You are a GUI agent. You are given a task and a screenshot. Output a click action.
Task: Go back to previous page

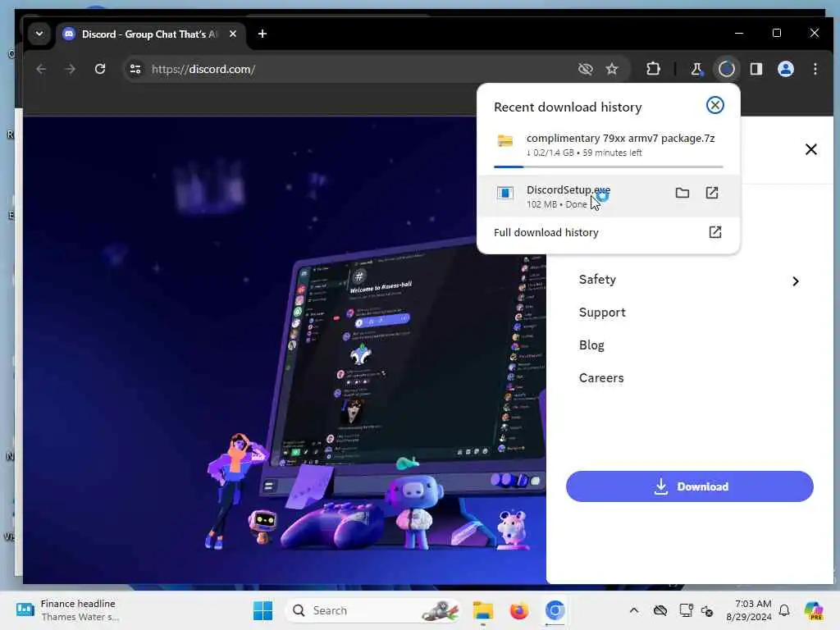pyautogui.click(x=41, y=69)
